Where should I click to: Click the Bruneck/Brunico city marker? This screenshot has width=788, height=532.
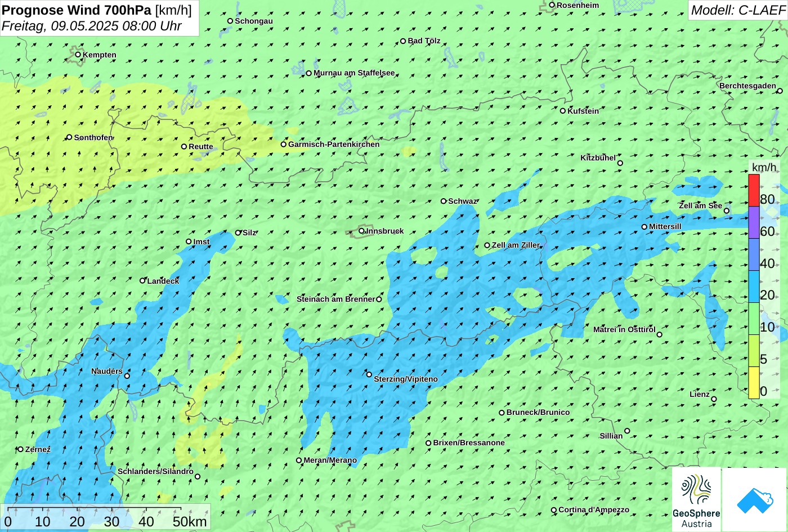click(x=502, y=413)
